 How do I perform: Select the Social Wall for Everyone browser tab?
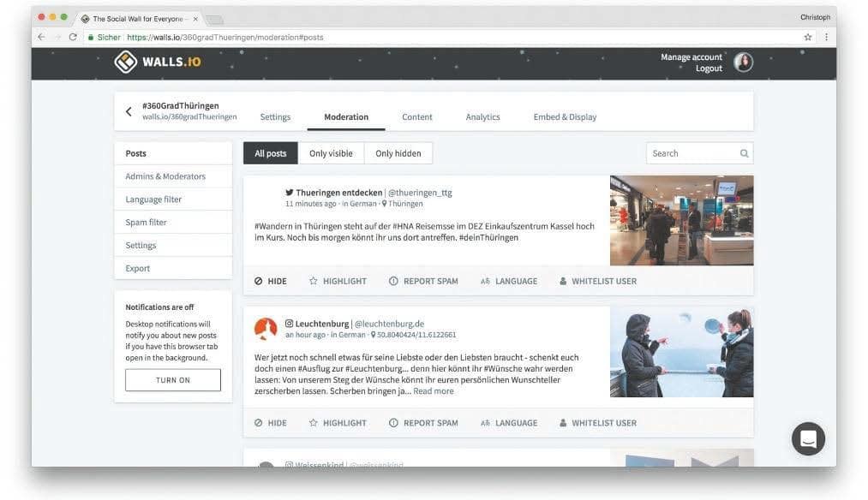pyautogui.click(x=137, y=19)
